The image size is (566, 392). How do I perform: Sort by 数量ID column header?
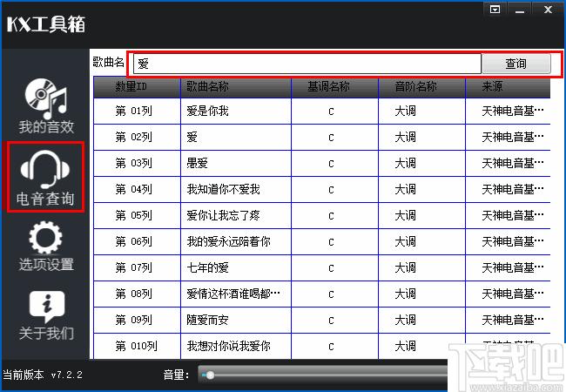[x=137, y=87]
